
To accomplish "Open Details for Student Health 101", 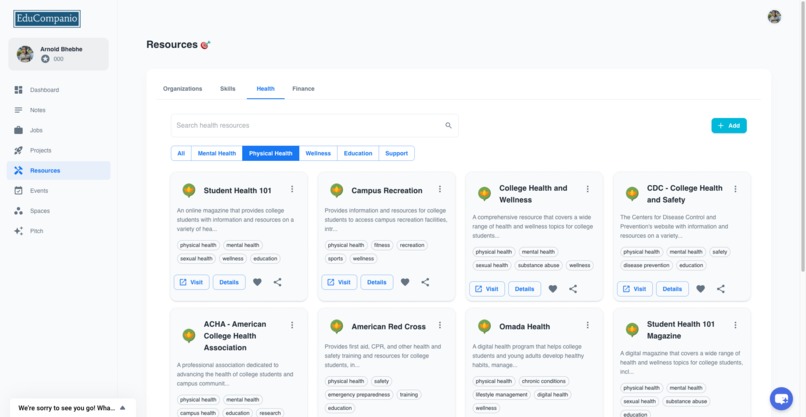I will [x=229, y=282].
